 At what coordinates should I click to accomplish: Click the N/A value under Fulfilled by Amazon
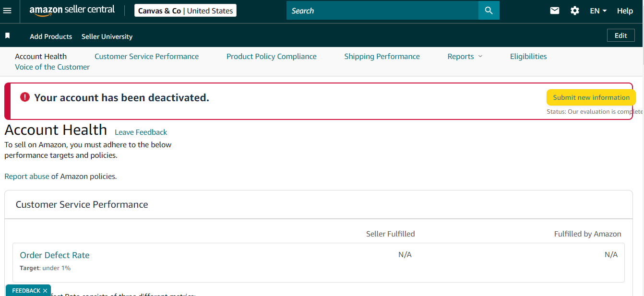(x=611, y=255)
